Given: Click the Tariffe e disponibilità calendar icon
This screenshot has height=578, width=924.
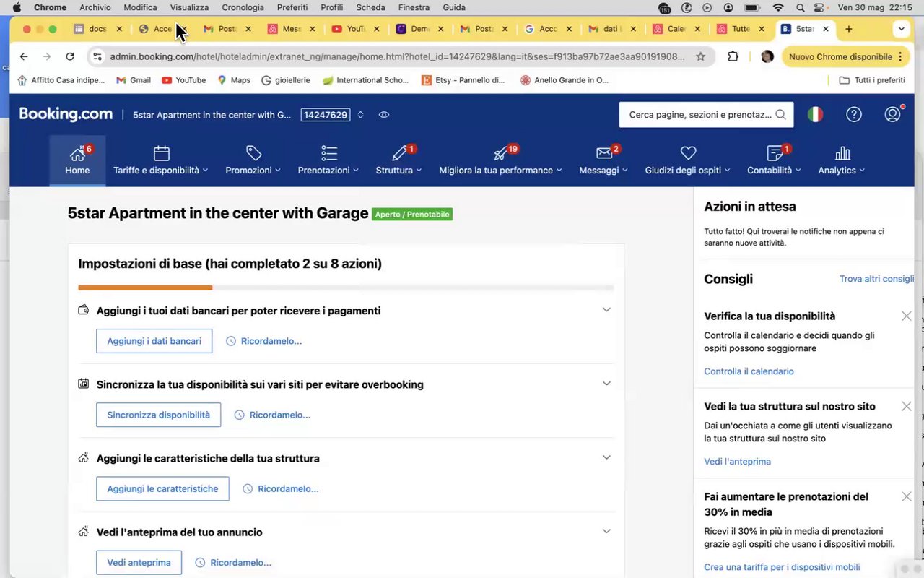Looking at the screenshot, I should coord(162,153).
